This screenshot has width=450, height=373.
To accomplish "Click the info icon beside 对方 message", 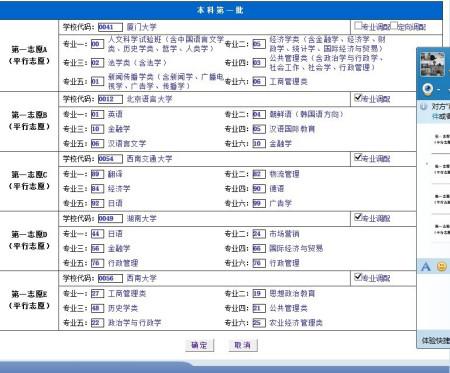I will (423, 107).
